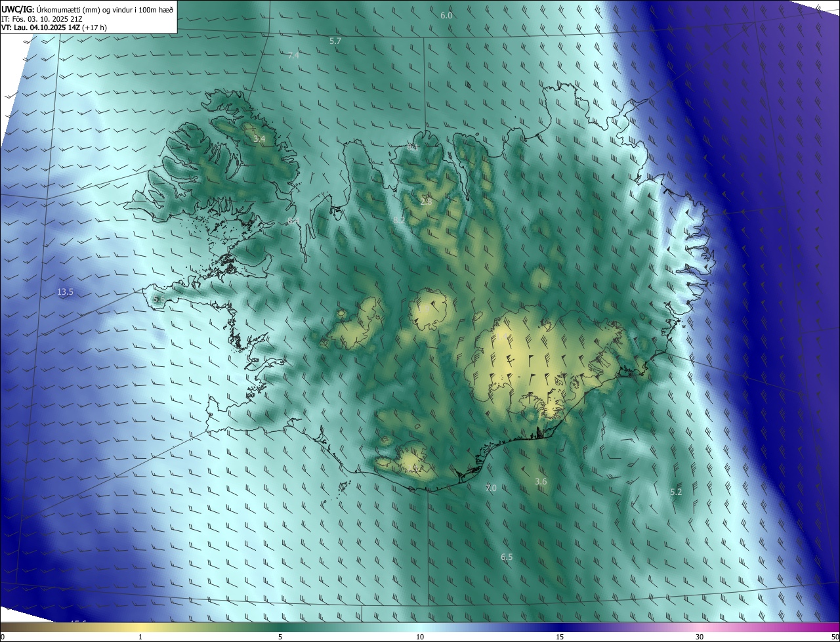Click the map value '13.5'
The image size is (840, 642).
tap(65, 292)
